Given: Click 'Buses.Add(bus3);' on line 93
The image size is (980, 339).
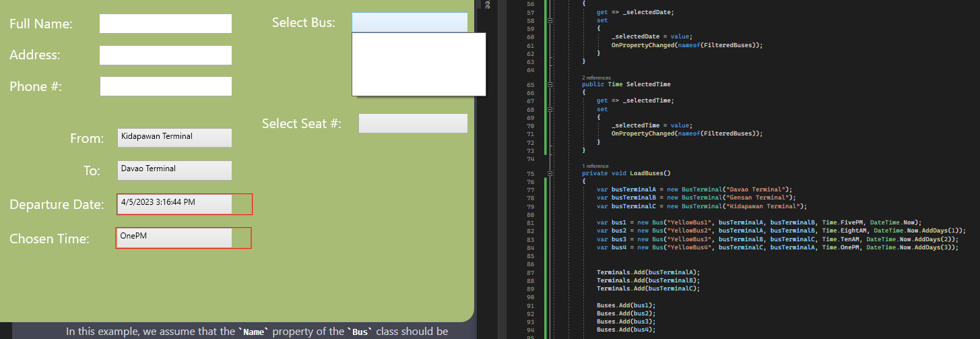Looking at the screenshot, I should (x=626, y=321).
